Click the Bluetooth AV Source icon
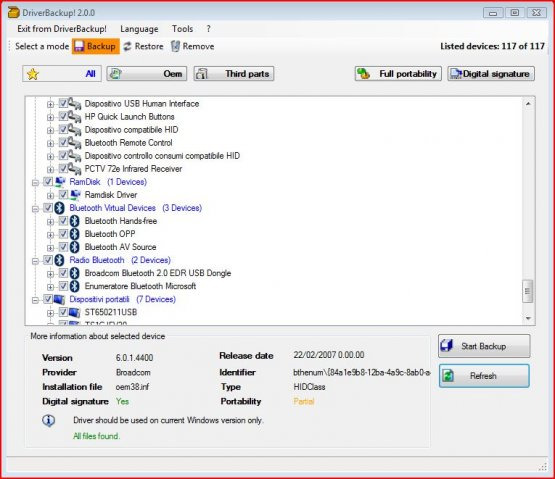Viewport: 555px width, 479px height. 74,247
